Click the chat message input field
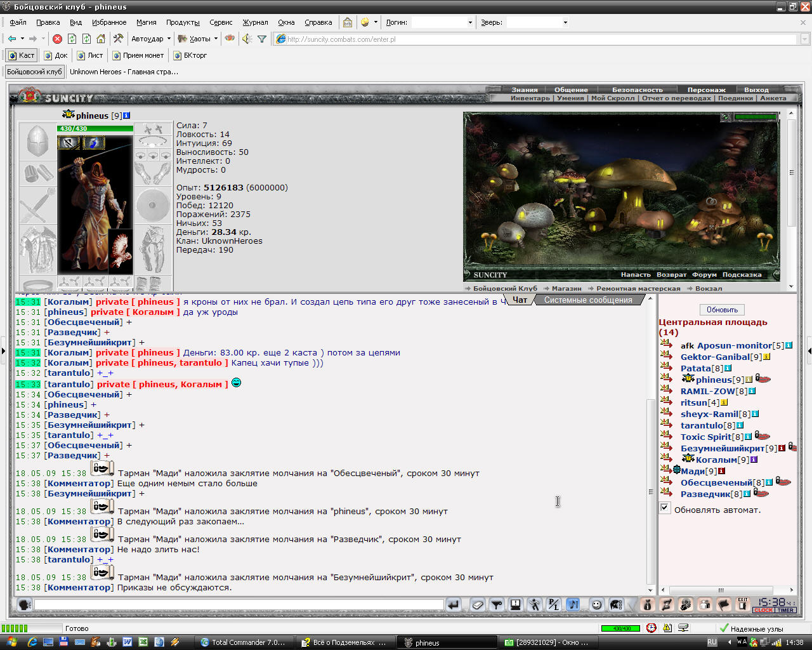This screenshot has width=812, height=650. click(x=239, y=605)
